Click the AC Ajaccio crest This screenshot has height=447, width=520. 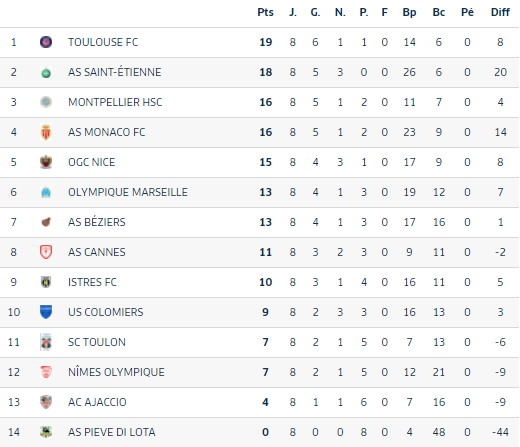coord(46,402)
